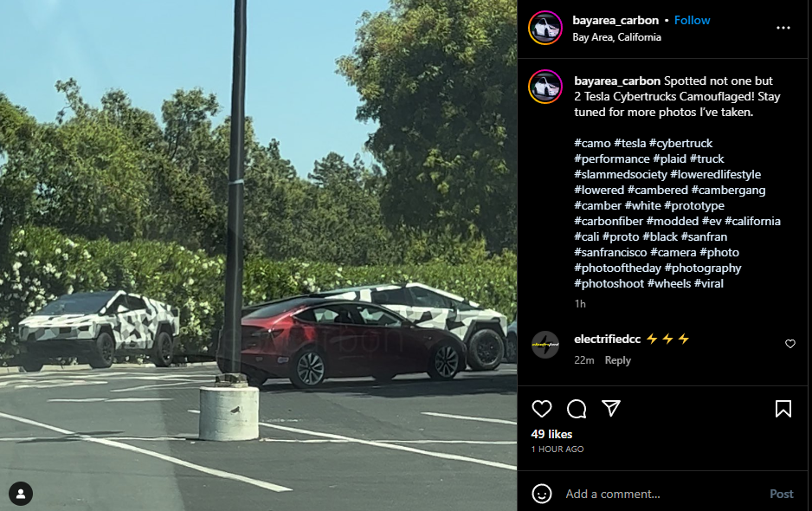Open the Bay Area, California location link

coord(616,37)
